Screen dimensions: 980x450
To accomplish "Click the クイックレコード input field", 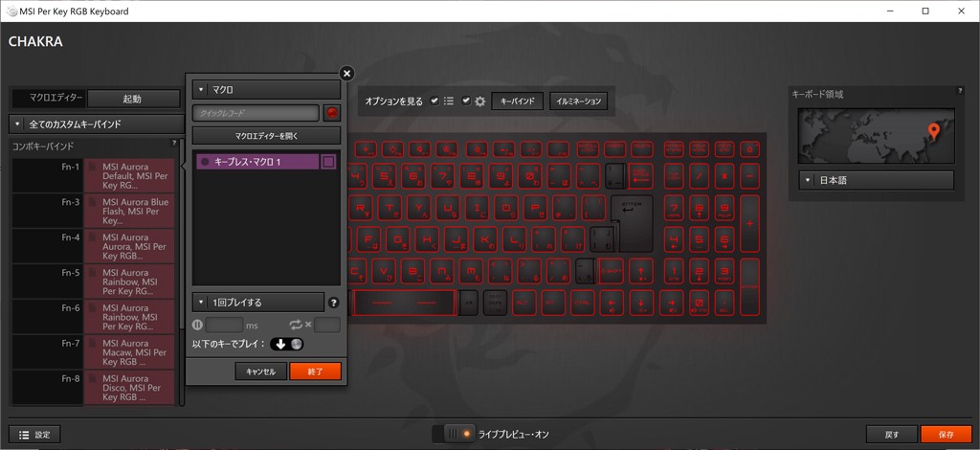I will [256, 113].
